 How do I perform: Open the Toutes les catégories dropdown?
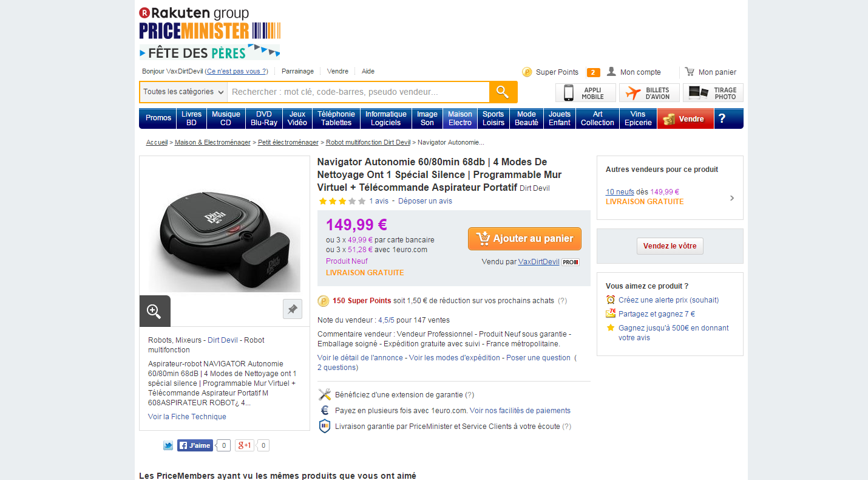[x=183, y=92]
